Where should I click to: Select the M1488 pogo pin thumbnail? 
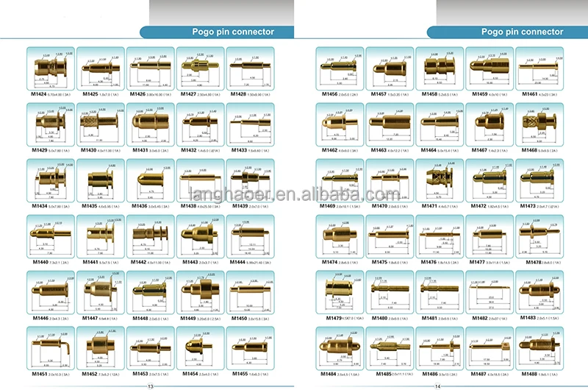coord(539,348)
